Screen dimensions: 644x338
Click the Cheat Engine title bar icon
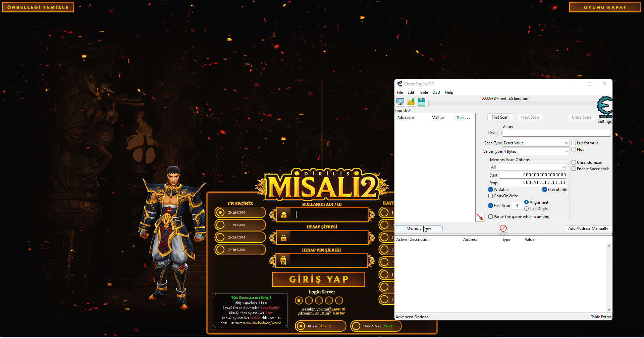(400, 84)
